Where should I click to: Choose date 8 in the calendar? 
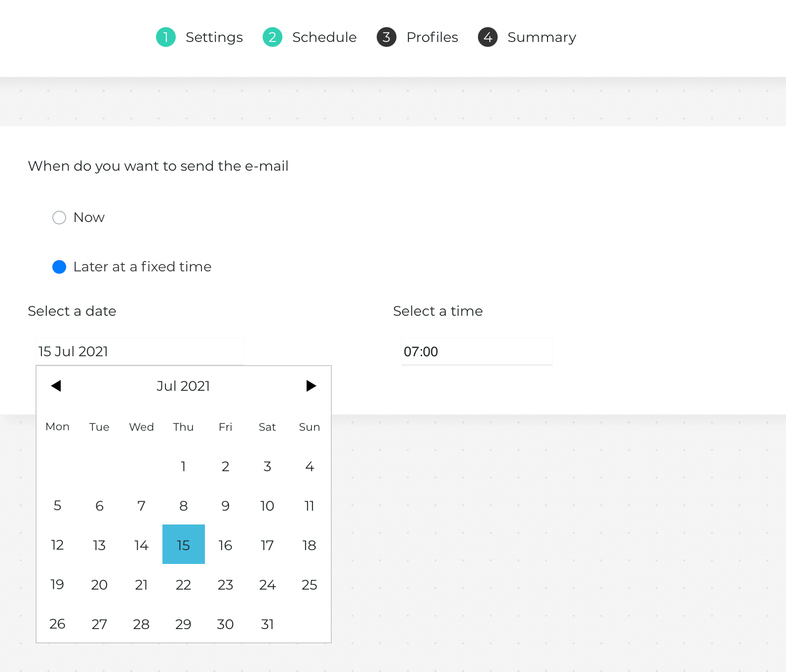point(183,506)
